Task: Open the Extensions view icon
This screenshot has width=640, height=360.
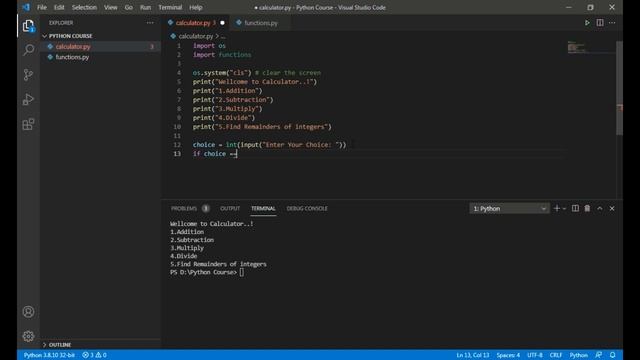Action: coord(28,124)
